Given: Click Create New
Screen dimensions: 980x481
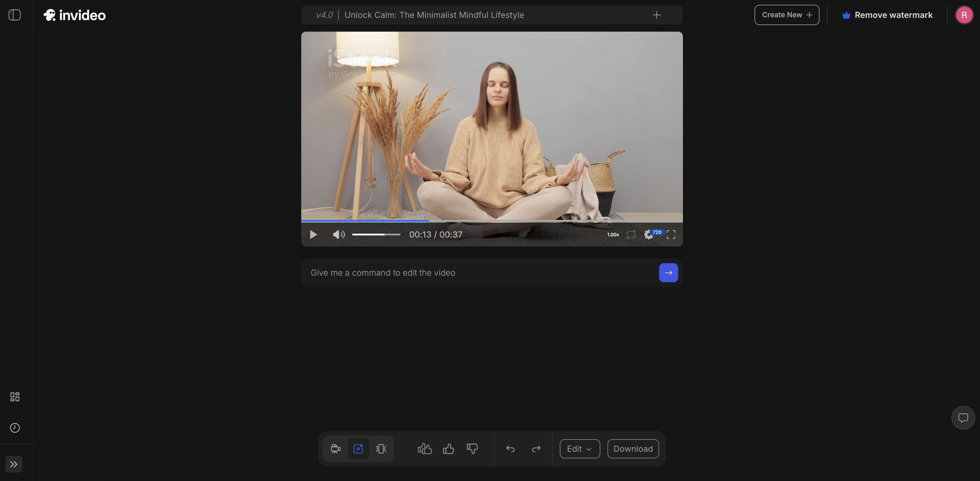Looking at the screenshot, I should click(x=786, y=15).
